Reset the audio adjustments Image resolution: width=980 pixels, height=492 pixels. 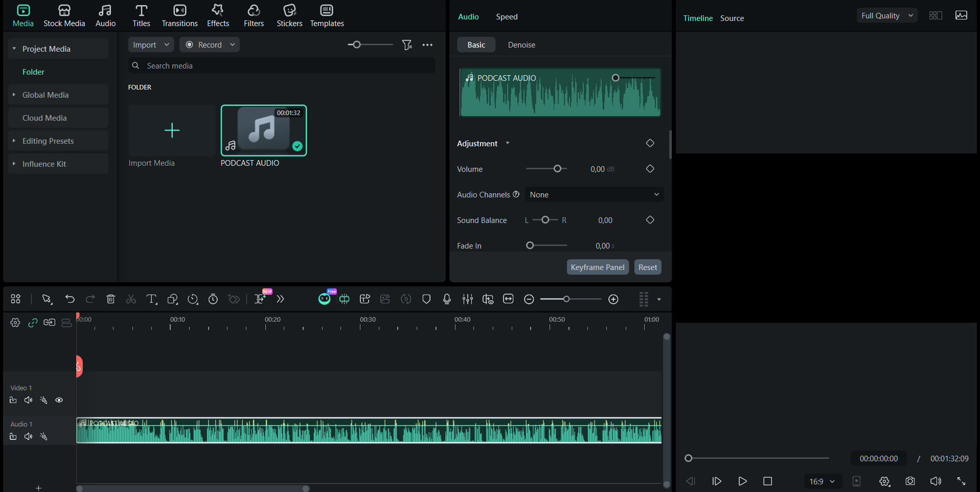(x=647, y=267)
